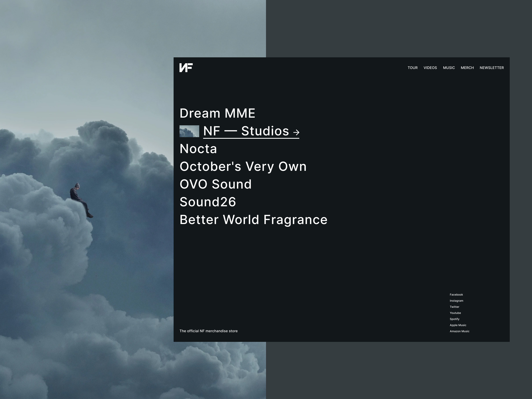Select the Nocta link

tap(198, 149)
